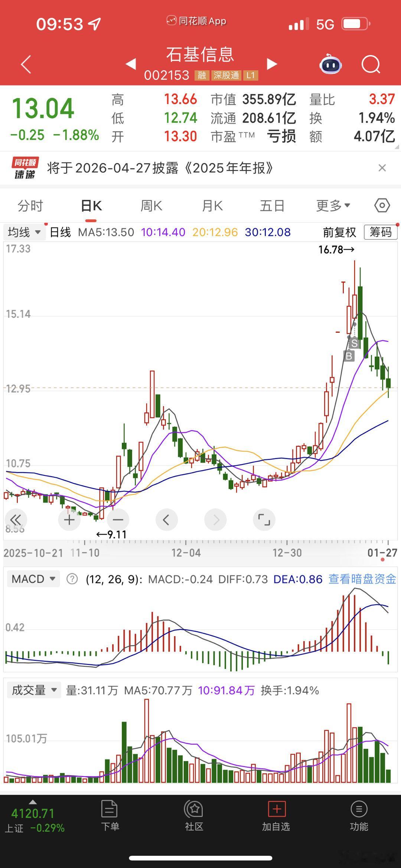The image size is (401, 868).
Task: Tap the 9.11 low price annotation
Action: [x=111, y=534]
